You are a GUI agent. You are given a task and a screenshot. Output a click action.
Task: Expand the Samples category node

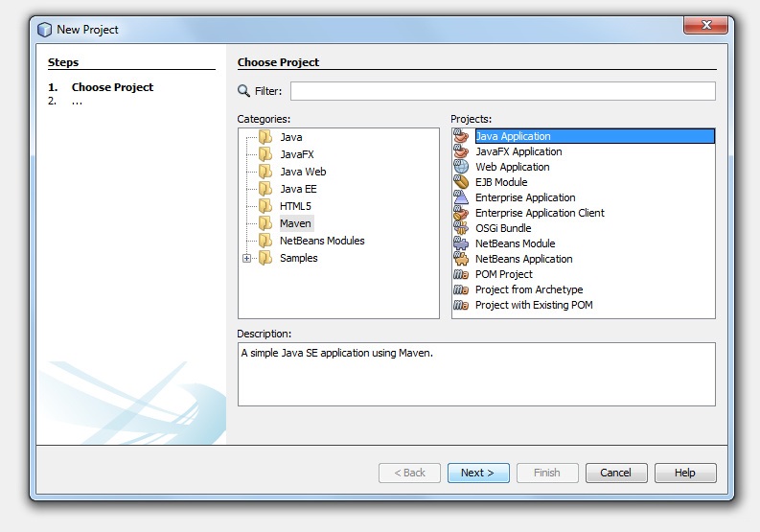click(246, 259)
